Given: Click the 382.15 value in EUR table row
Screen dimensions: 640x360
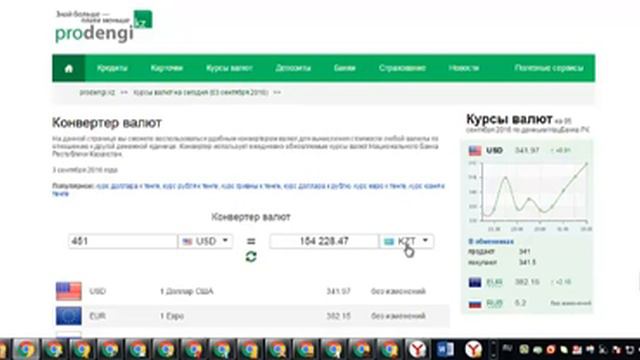Looking at the screenshot, I should tap(338, 316).
